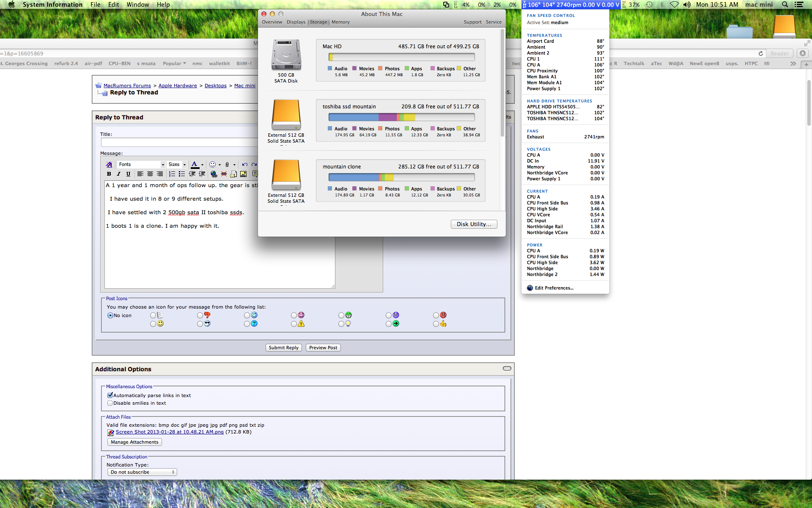The image size is (812, 508).
Task: Click the insert link globe icon
Action: coord(214,174)
